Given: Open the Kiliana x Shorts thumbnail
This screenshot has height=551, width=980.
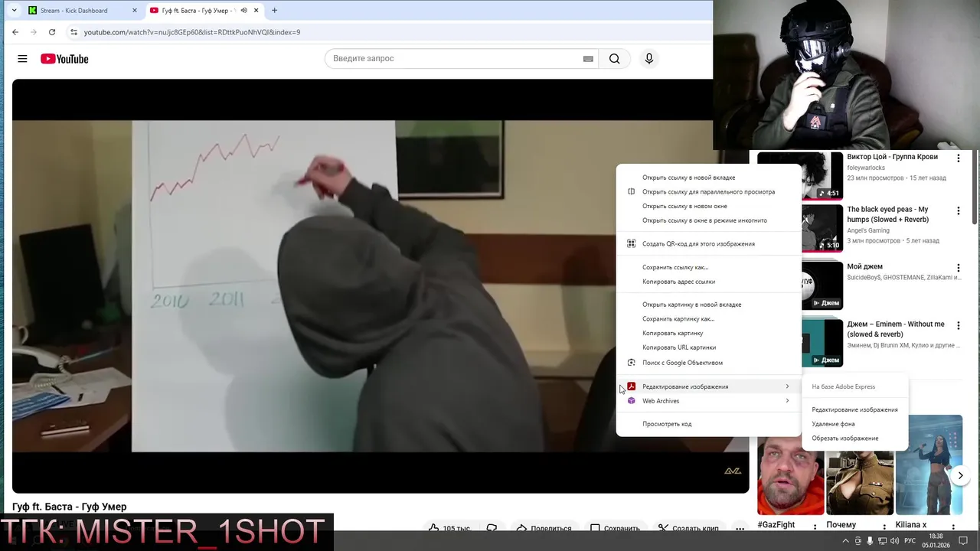Looking at the screenshot, I should (x=929, y=465).
